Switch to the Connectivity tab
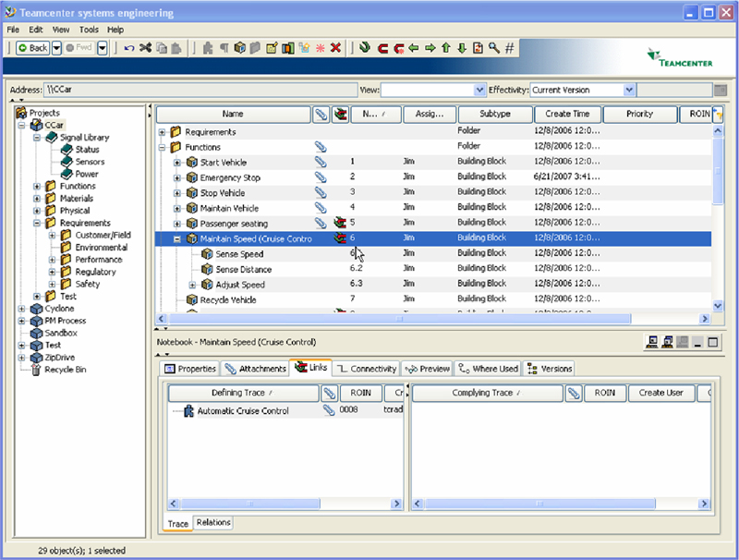The width and height of the screenshot is (739, 560). 367,369
